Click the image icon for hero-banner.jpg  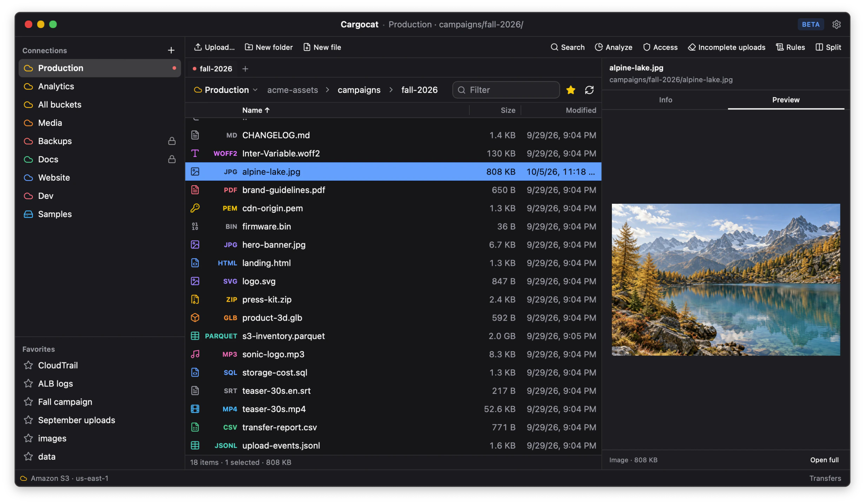pyautogui.click(x=195, y=245)
